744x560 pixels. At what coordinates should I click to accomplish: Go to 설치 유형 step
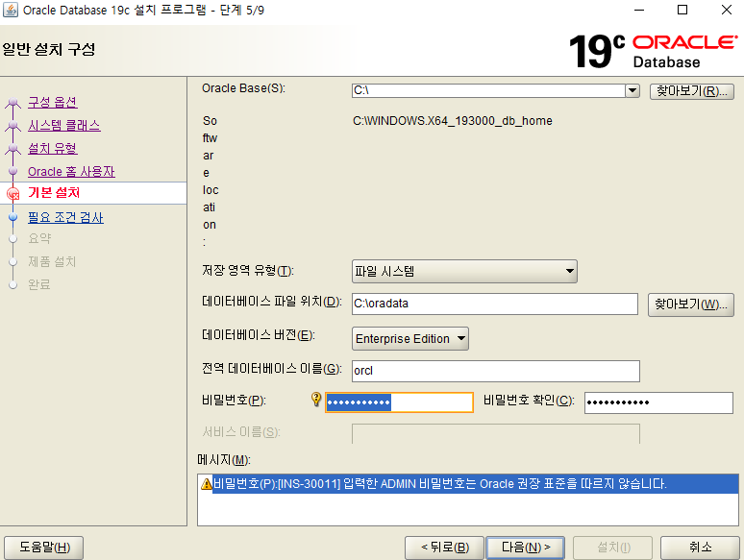53,149
